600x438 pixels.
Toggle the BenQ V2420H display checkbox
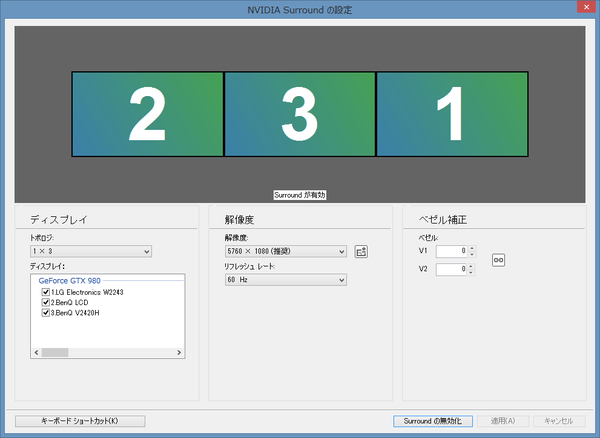[x=45, y=313]
